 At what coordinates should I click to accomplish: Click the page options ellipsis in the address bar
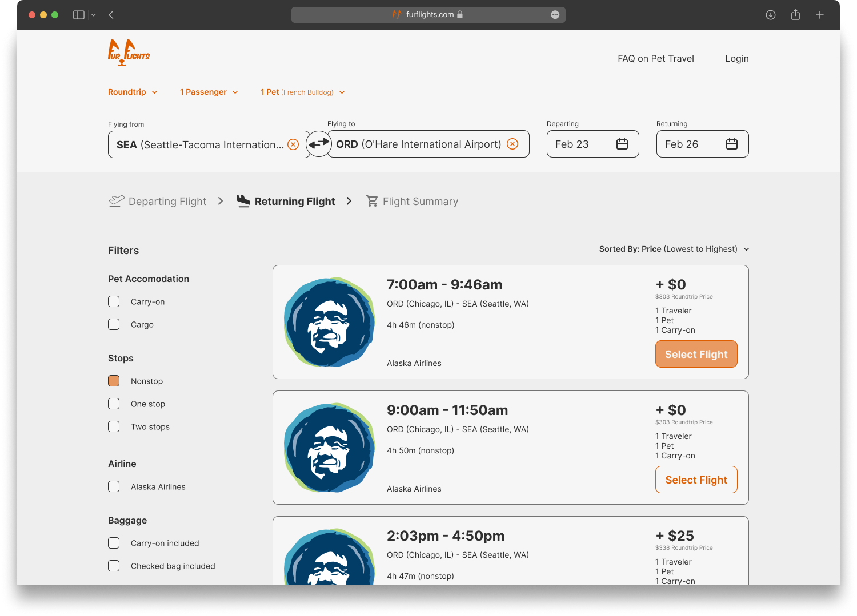pos(555,15)
